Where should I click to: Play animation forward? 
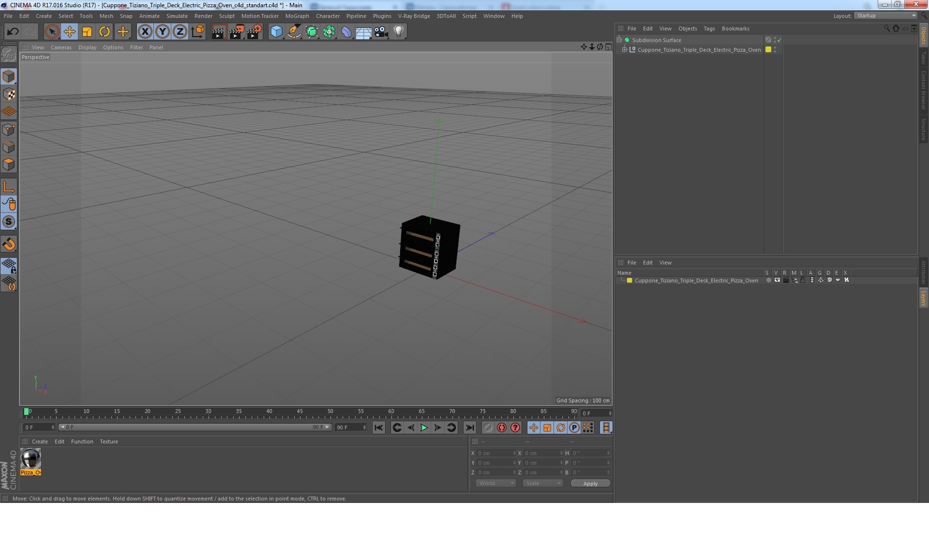[x=424, y=427]
